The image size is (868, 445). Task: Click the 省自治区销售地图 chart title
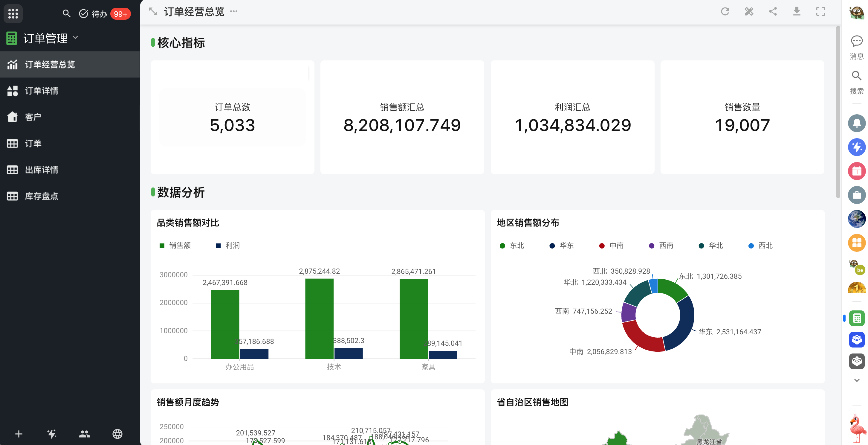click(x=533, y=402)
